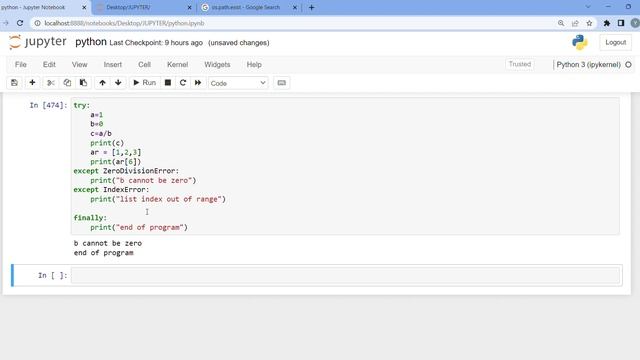Toggle browser side panel icon
The width and height of the screenshot is (640, 360).
621,23
